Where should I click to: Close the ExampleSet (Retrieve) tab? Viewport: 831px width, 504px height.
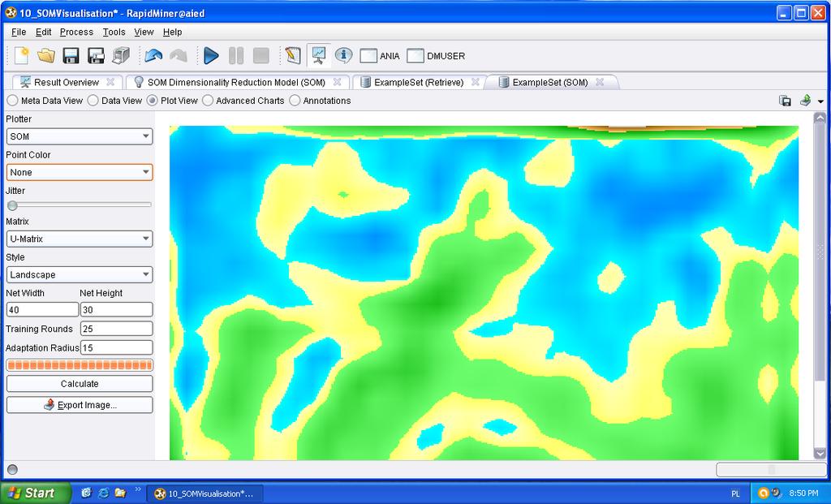pos(476,82)
